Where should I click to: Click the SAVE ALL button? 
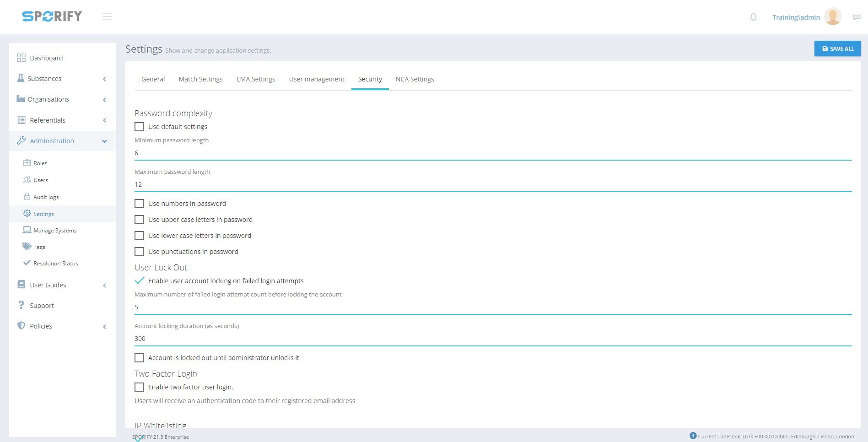(x=837, y=49)
